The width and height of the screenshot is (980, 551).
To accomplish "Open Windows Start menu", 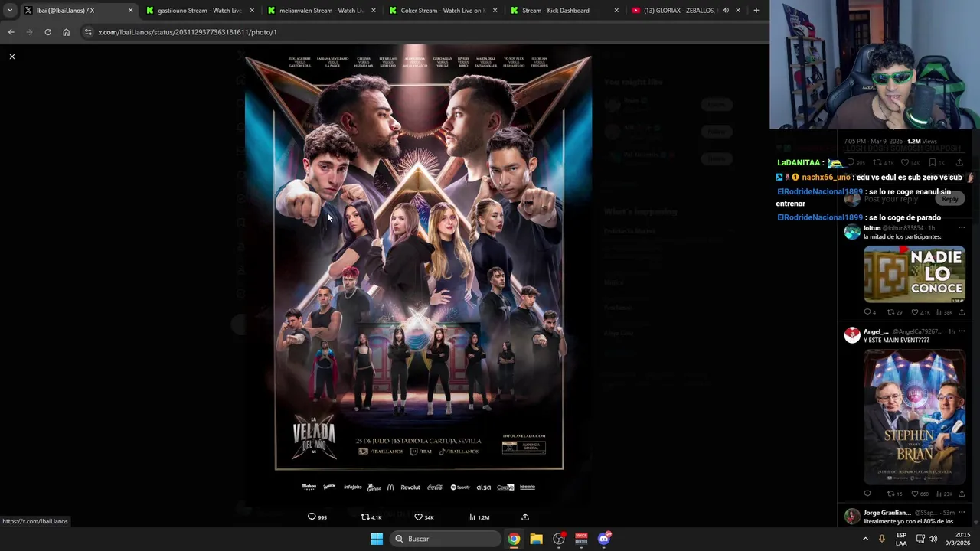I will 377,539.
